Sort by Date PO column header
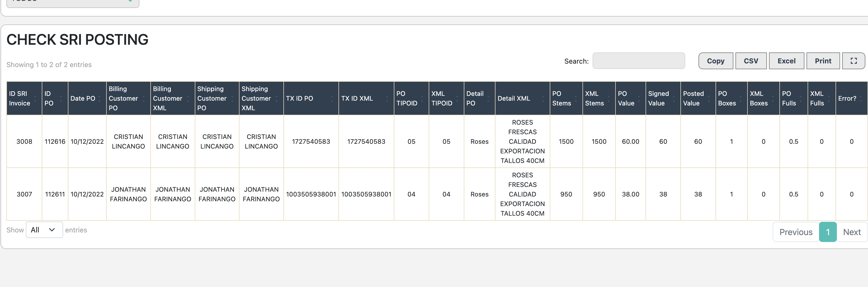 coord(87,98)
